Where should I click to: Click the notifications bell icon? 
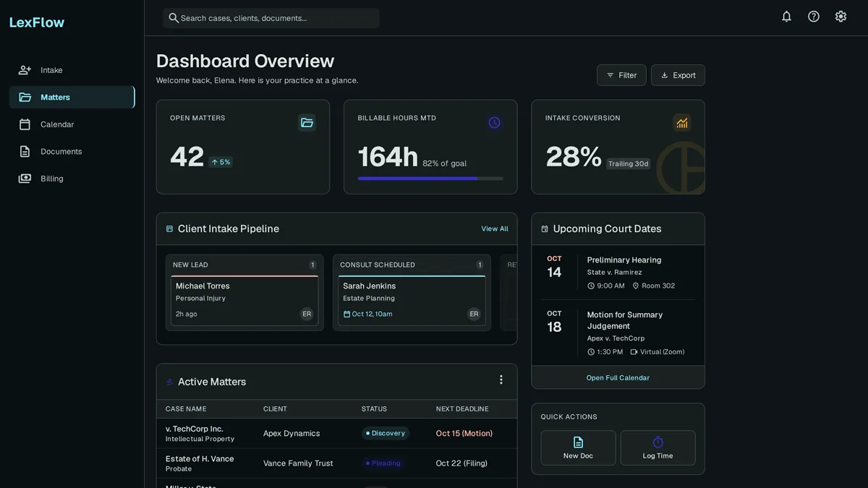(x=786, y=17)
